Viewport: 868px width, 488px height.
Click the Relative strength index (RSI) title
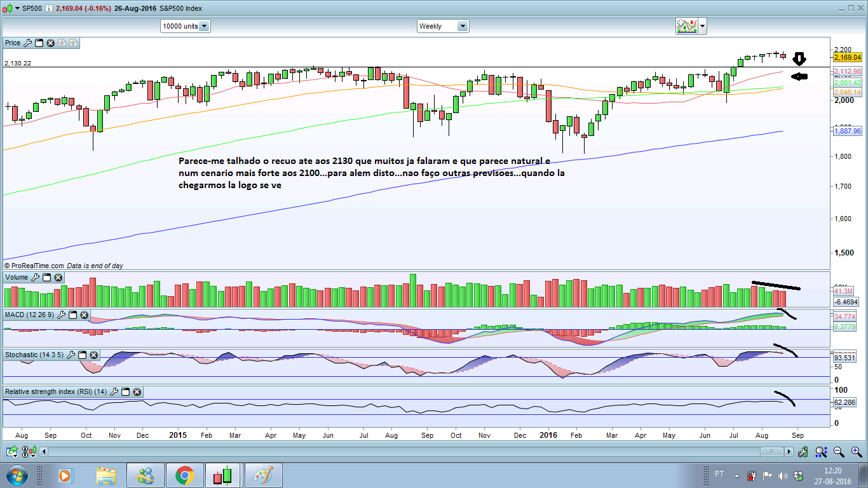(x=56, y=392)
